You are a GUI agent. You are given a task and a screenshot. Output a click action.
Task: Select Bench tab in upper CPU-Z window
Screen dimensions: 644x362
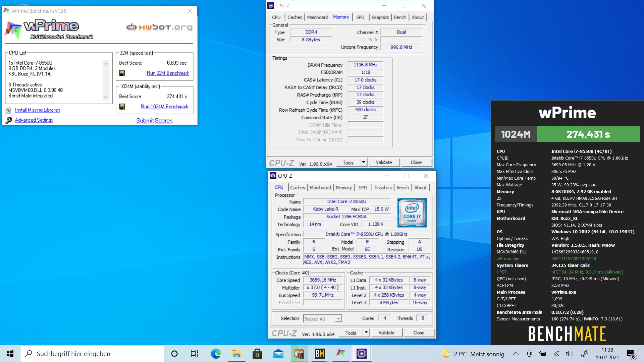coord(400,17)
